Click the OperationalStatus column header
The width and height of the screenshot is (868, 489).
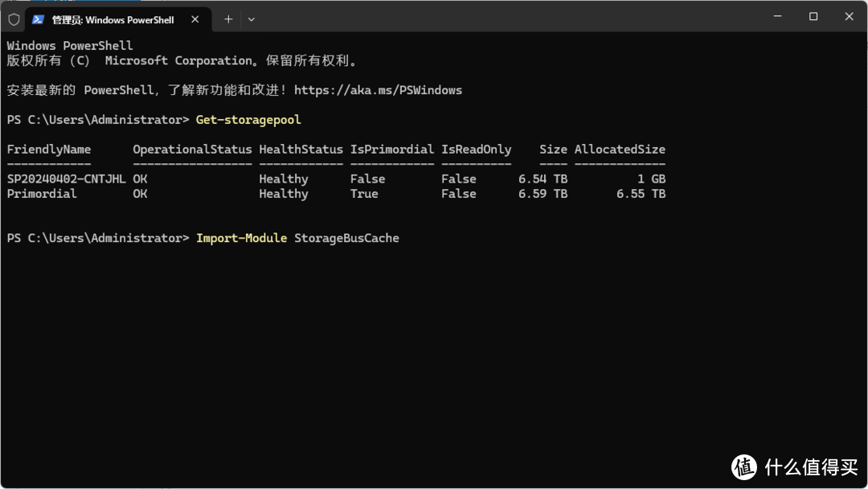pyautogui.click(x=192, y=150)
